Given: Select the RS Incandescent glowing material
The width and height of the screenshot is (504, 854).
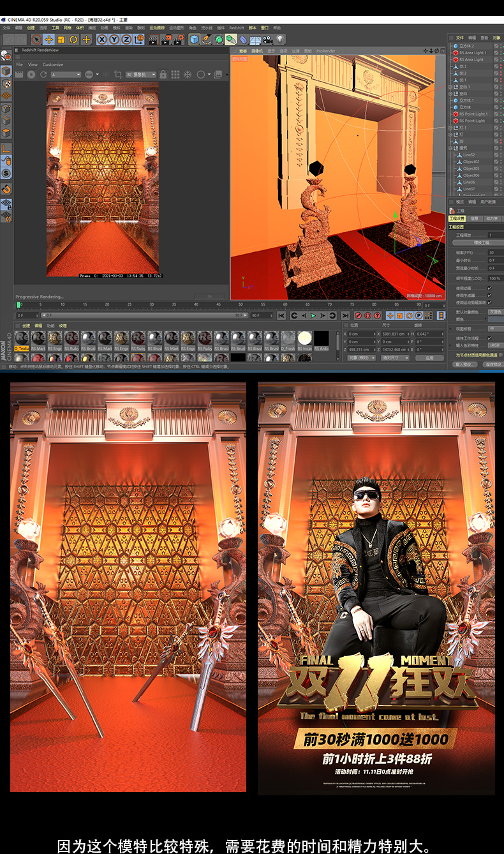Looking at the screenshot, I should [x=304, y=341].
